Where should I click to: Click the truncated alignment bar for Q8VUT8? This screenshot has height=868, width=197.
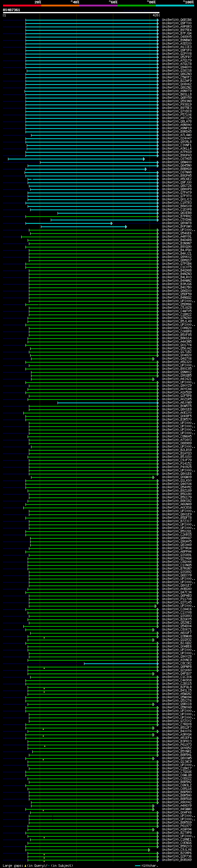click(x=69, y=223)
